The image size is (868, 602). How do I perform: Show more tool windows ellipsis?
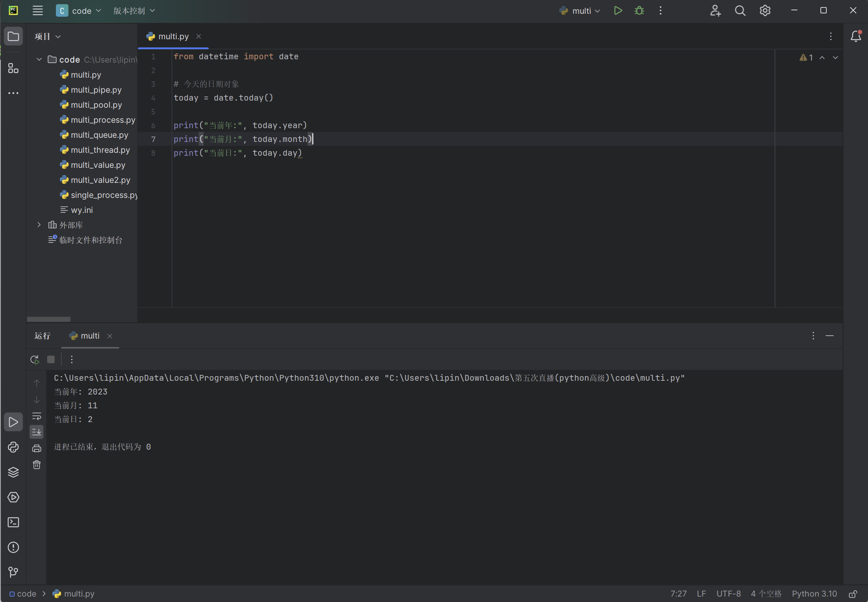[13, 93]
